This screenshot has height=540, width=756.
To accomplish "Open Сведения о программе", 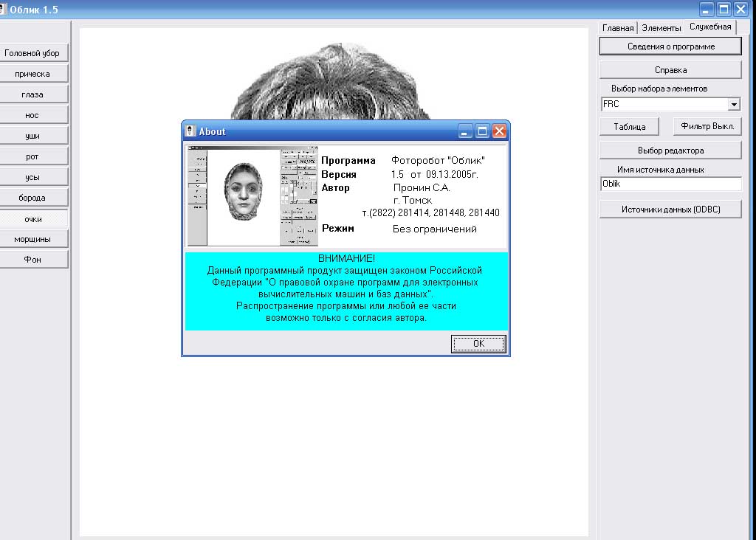I will [x=670, y=46].
